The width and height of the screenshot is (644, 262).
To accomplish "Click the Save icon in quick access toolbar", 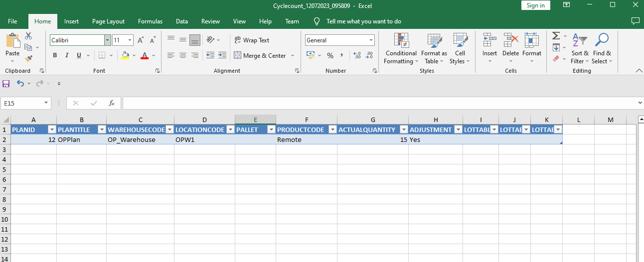I will tap(6, 83).
